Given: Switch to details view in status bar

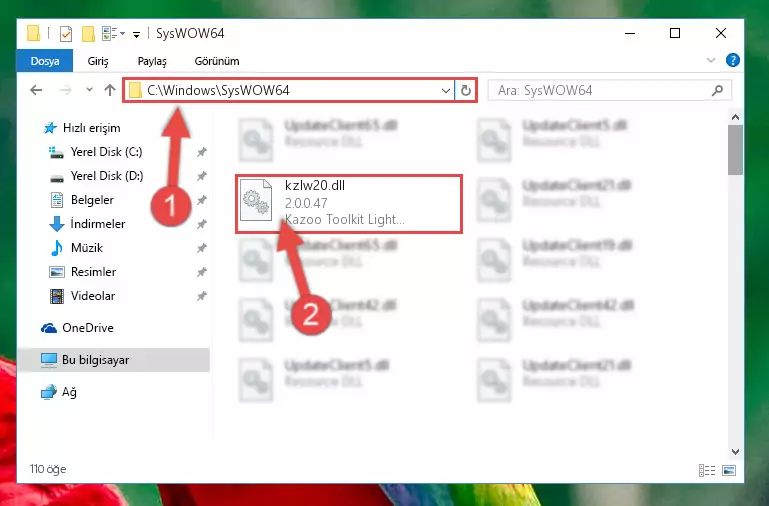Looking at the screenshot, I should click(x=707, y=471).
